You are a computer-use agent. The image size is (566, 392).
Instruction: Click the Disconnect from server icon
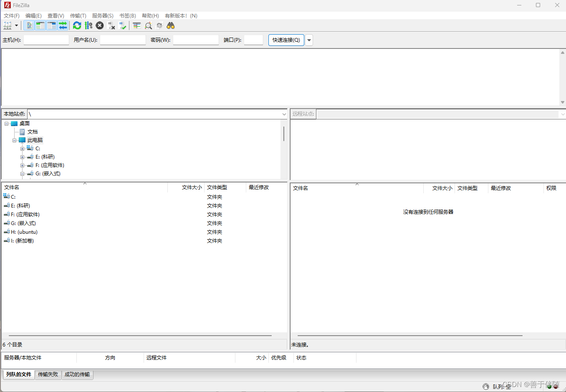[111, 25]
